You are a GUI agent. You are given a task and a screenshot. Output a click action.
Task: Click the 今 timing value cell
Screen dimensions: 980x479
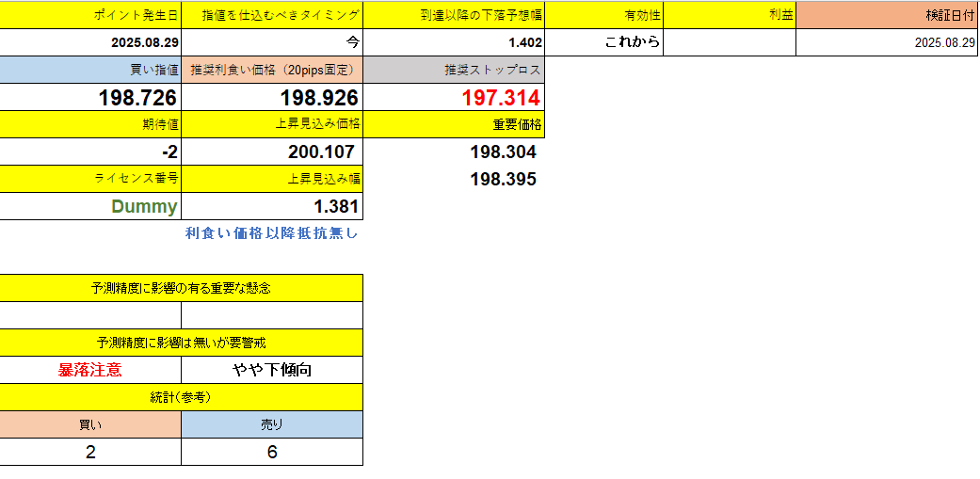[272, 42]
